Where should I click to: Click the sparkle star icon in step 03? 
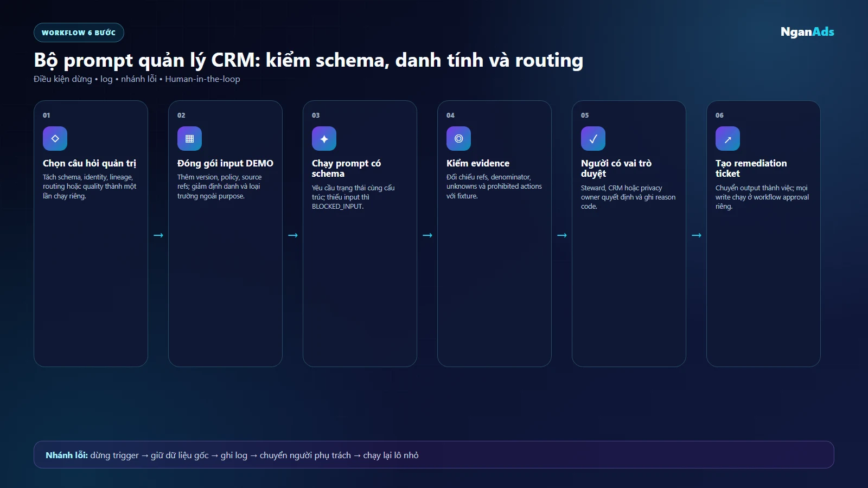coord(324,139)
